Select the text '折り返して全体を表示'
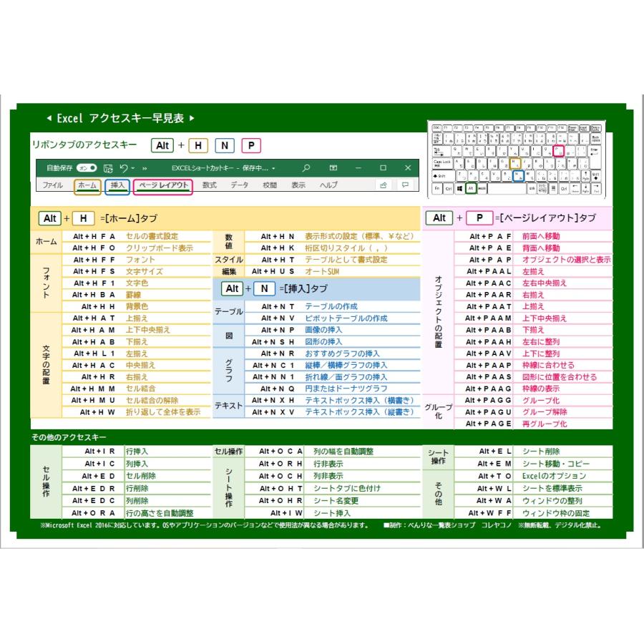Image resolution: width=644 pixels, height=644 pixels. point(163,412)
